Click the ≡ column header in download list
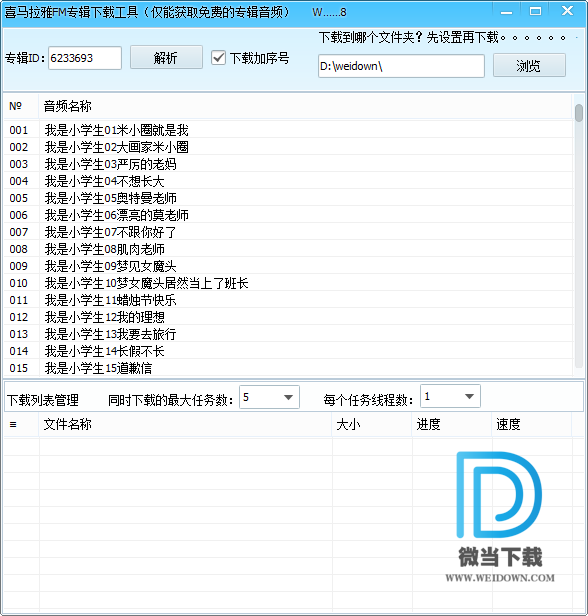Screen dimensions: 588x616 (21, 424)
